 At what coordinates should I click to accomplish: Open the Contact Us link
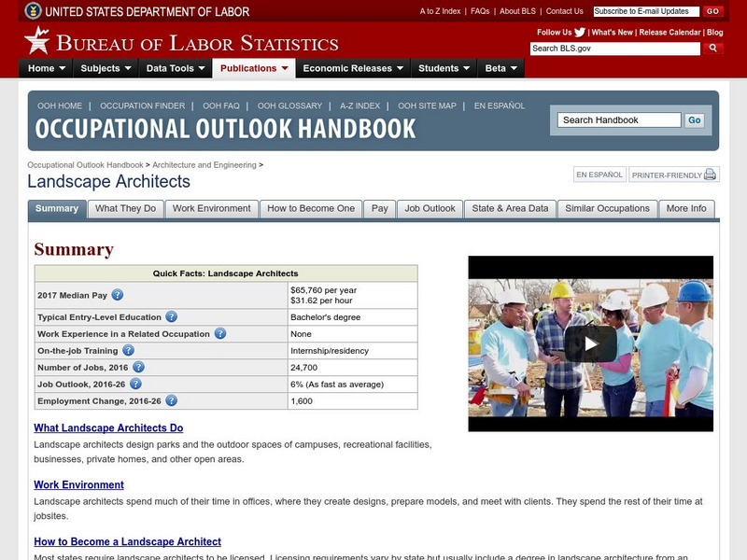(564, 11)
